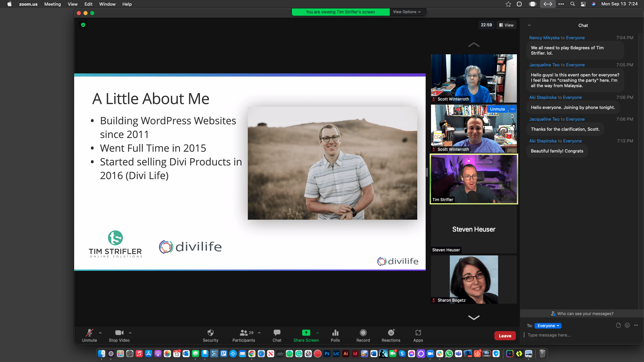Click the Leave button to exit meeting
The height and width of the screenshot is (362, 644).
click(505, 336)
